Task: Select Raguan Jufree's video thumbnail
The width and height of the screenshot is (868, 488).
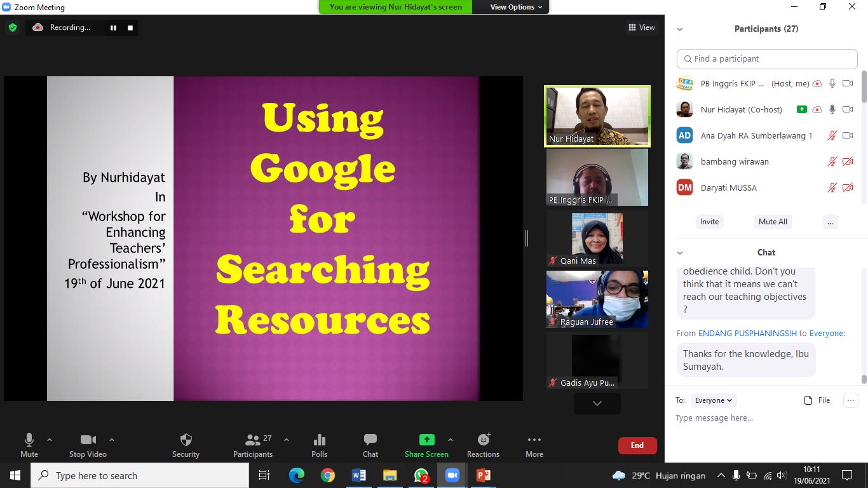Action: point(597,299)
